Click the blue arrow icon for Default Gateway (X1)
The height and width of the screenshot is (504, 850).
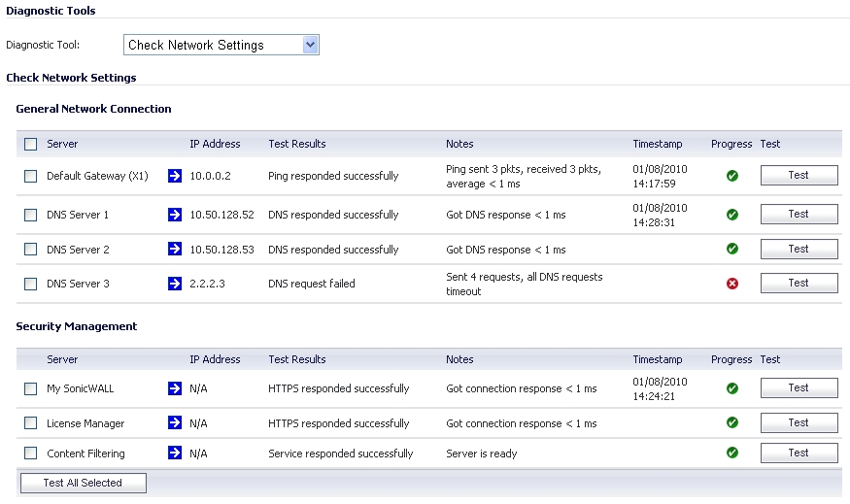click(175, 176)
